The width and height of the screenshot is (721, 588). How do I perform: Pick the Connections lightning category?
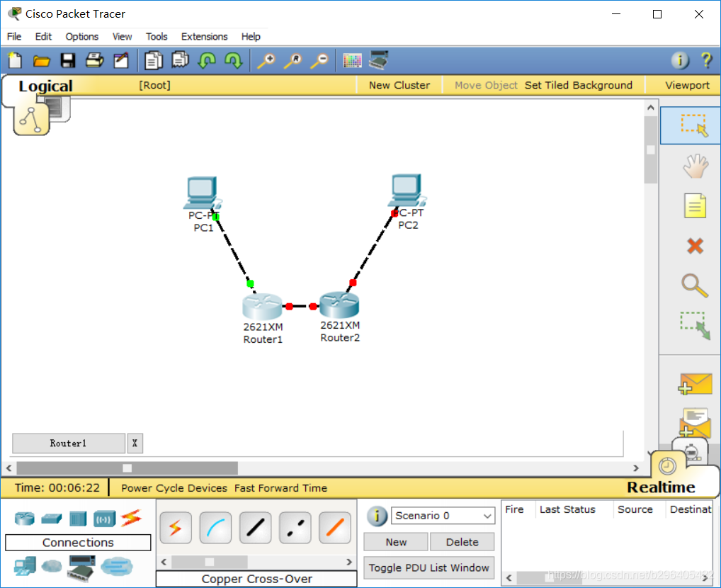click(x=131, y=519)
